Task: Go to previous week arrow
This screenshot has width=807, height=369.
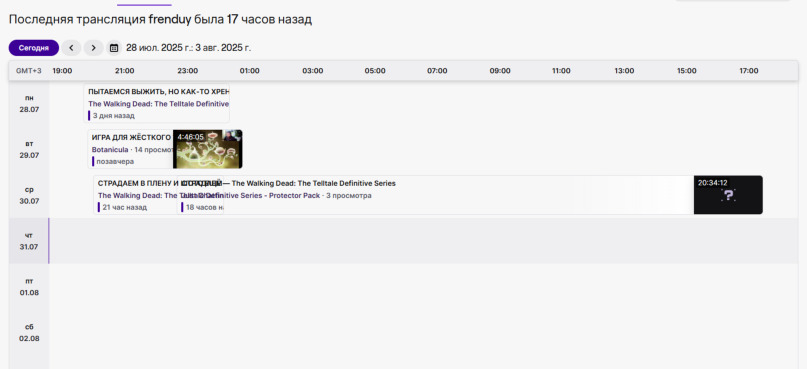Action: (72, 48)
